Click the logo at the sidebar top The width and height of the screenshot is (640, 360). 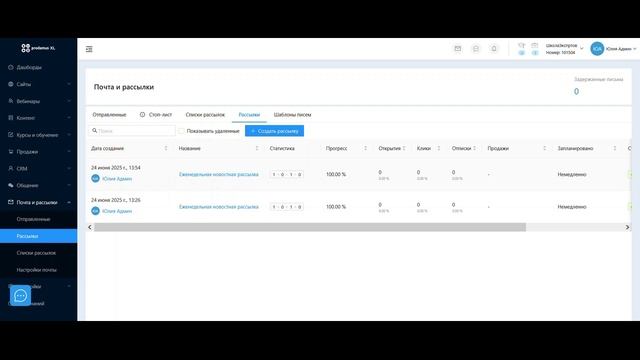click(x=38, y=48)
